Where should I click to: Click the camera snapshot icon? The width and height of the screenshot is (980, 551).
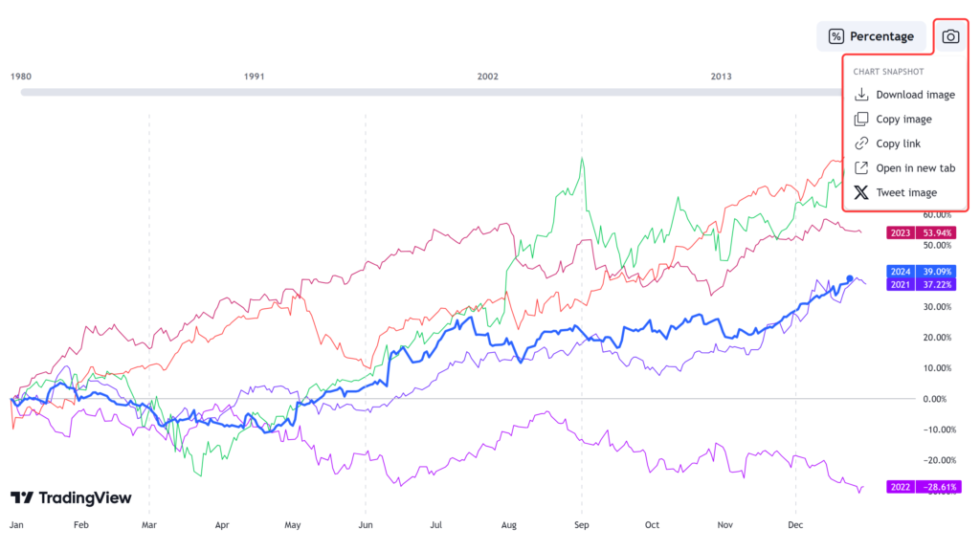(950, 36)
